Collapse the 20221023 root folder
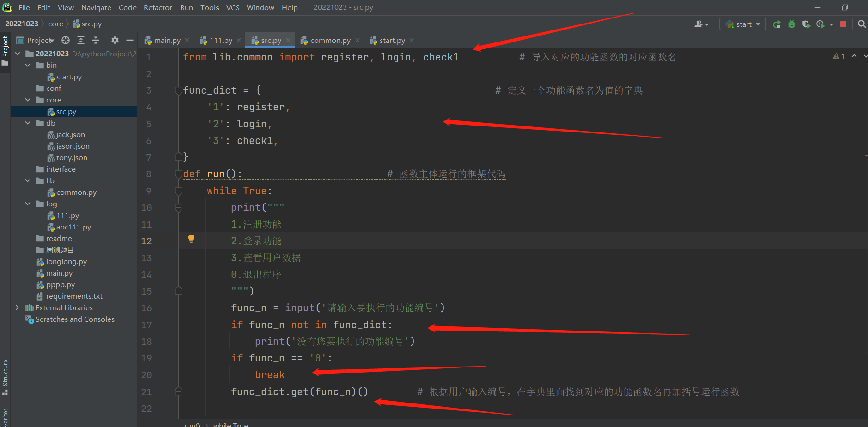 point(18,54)
